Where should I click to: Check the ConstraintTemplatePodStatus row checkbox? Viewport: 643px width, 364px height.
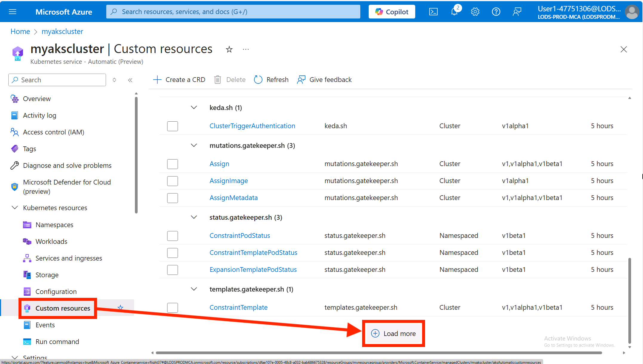pos(173,253)
